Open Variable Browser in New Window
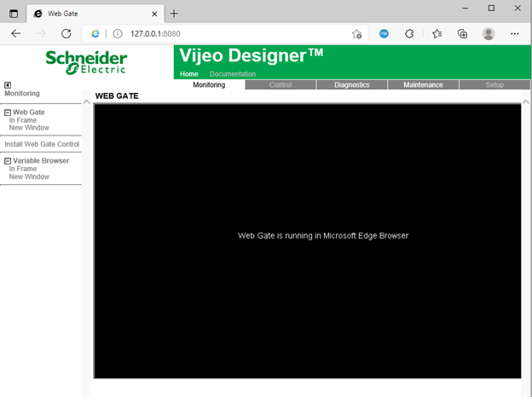Viewport: 532px width, 397px height. (x=29, y=176)
